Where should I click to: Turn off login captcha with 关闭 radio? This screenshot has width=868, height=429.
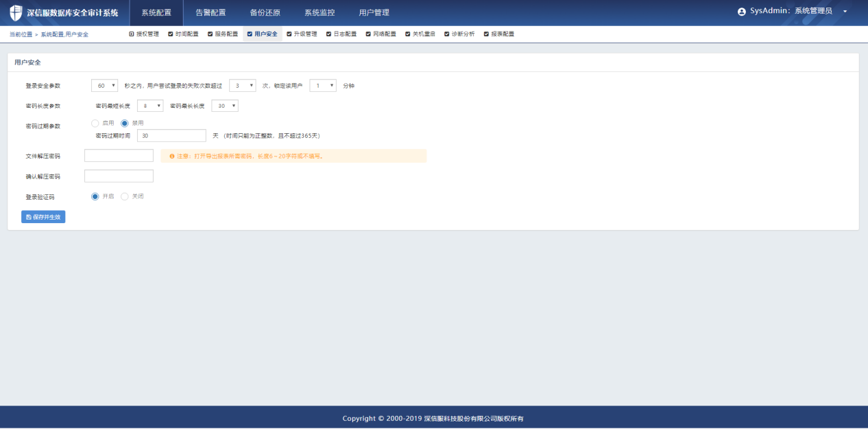coord(125,196)
